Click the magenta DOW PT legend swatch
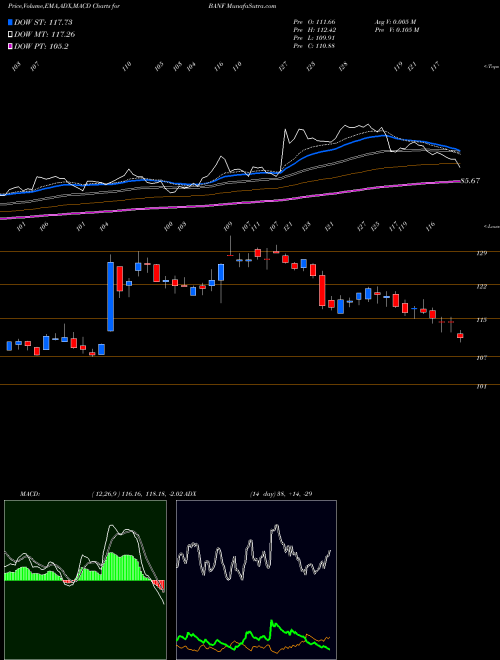Image resolution: width=500 pixels, height=660 pixels. [11, 46]
